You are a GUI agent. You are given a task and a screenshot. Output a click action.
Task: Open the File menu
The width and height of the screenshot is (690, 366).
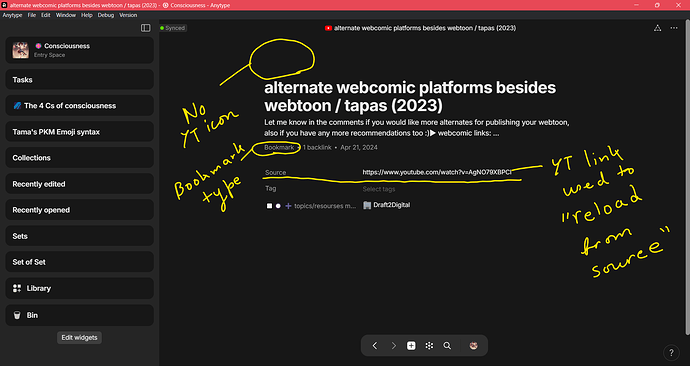coord(32,15)
